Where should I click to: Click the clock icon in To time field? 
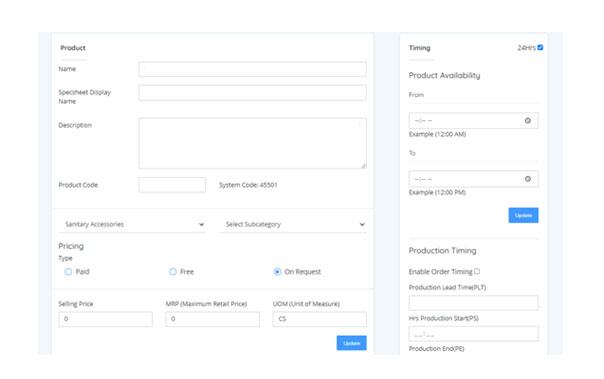coord(528,179)
